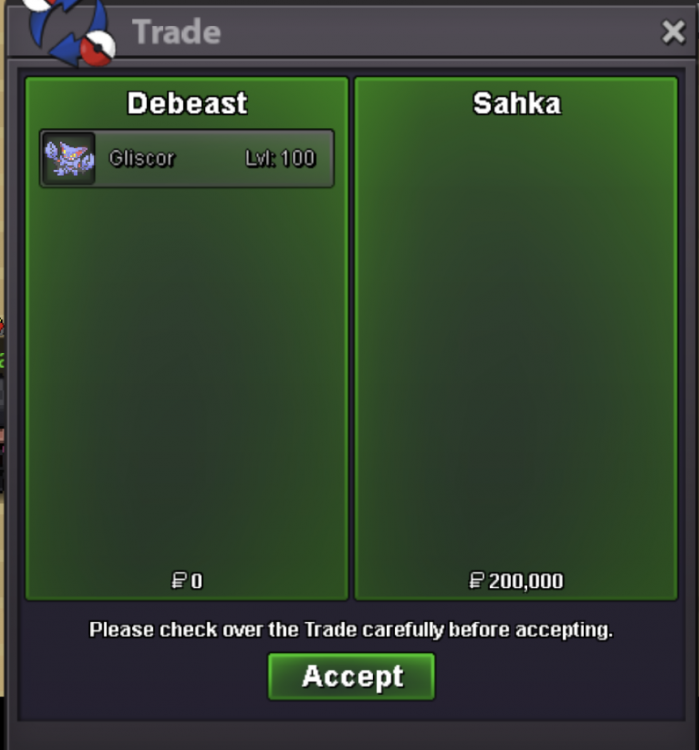Click the Gliscor row between name and level
Viewport: 699px width, 750px height.
(210, 158)
